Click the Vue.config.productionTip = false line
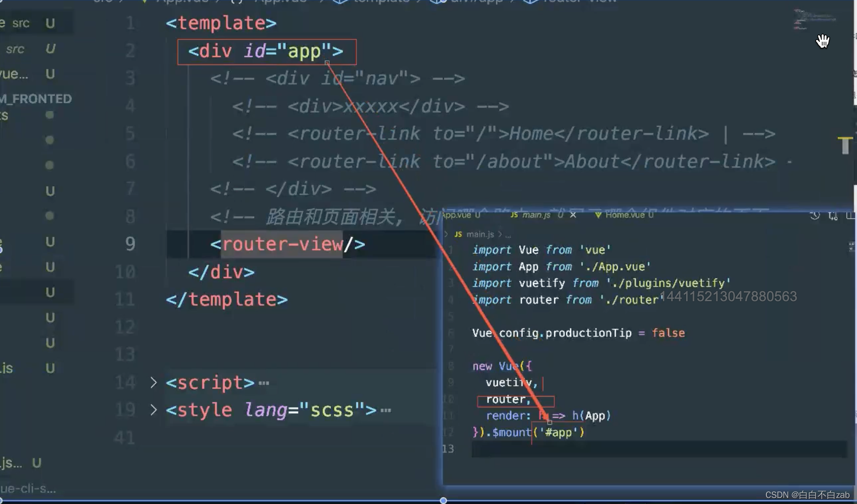The height and width of the screenshot is (504, 857). pyautogui.click(x=578, y=333)
